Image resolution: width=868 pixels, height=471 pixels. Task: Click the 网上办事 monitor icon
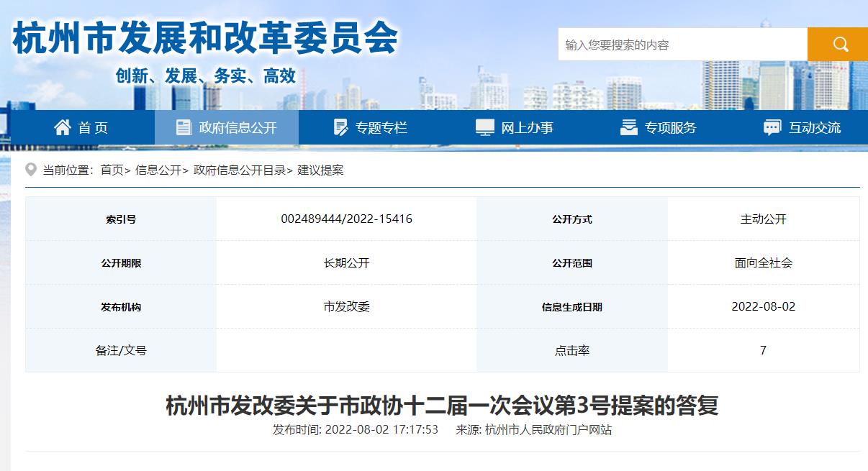click(x=485, y=127)
